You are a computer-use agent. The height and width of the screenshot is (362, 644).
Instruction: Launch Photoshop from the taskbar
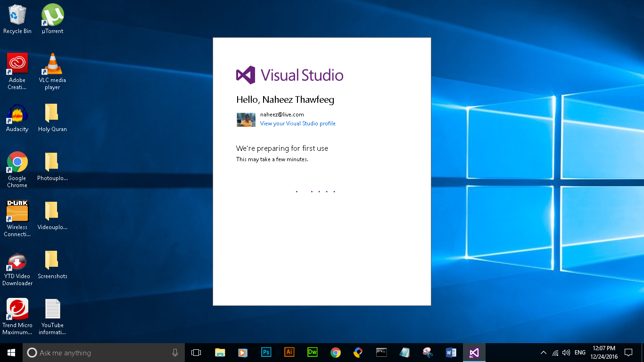click(266, 353)
